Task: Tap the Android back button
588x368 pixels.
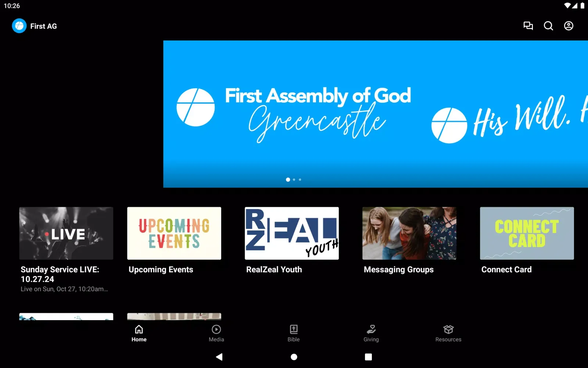Action: [x=219, y=357]
